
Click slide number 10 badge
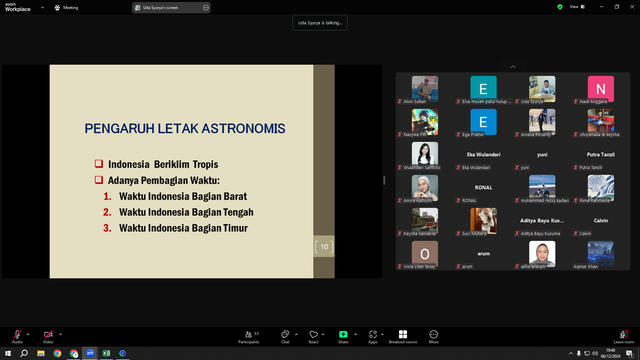pos(324,247)
